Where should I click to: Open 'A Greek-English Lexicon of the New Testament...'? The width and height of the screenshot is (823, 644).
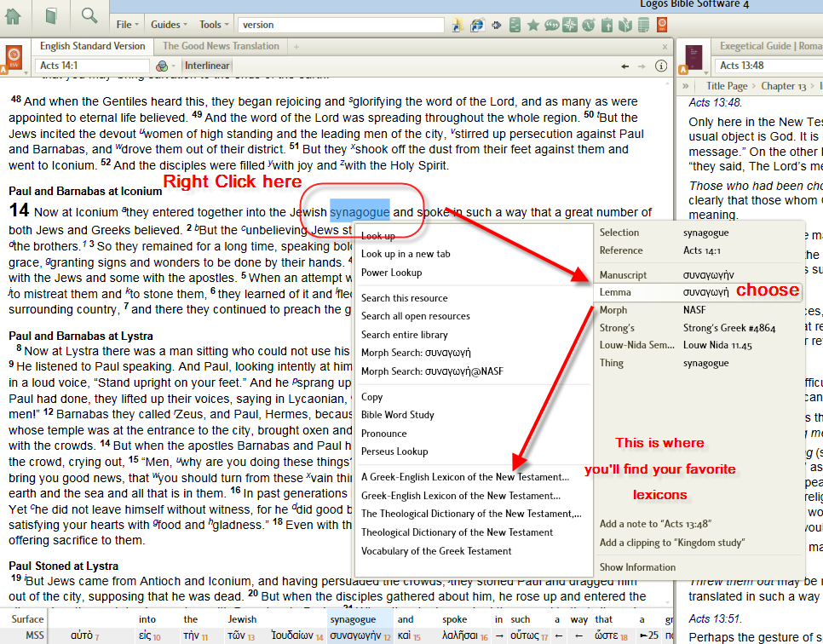point(465,477)
